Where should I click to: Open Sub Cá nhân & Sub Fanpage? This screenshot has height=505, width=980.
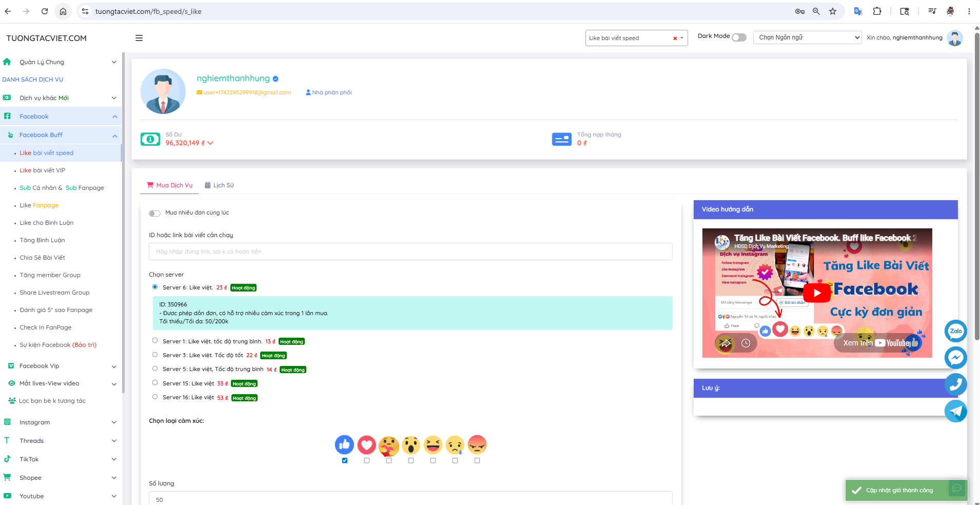pos(62,188)
